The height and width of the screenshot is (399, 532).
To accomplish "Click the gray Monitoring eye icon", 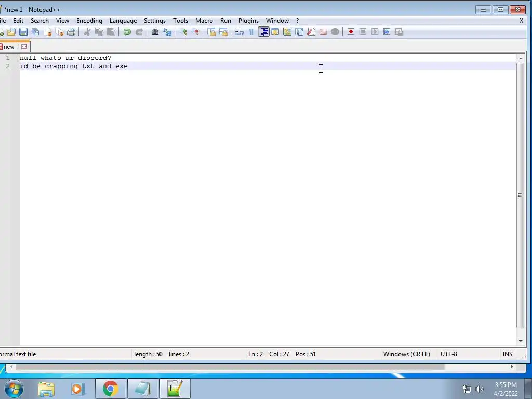I will pyautogui.click(x=335, y=32).
